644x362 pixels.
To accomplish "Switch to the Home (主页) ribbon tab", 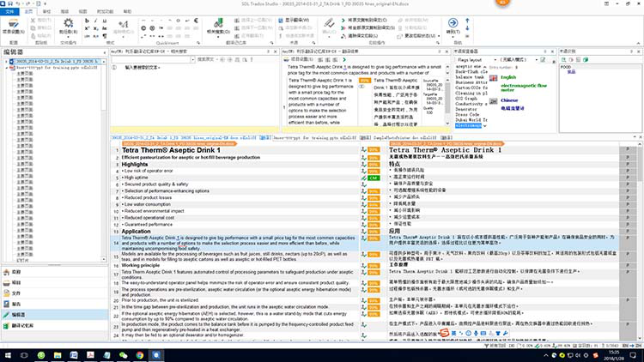I will (x=28, y=11).
